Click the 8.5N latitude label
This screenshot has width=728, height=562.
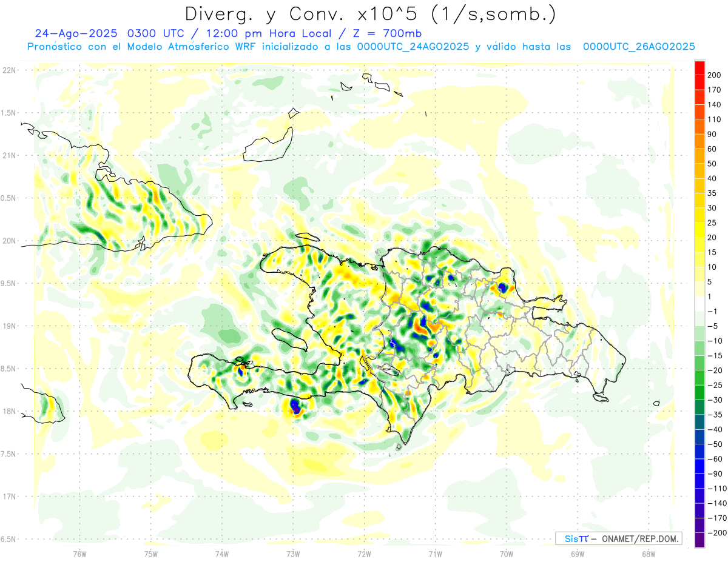pos(8,369)
